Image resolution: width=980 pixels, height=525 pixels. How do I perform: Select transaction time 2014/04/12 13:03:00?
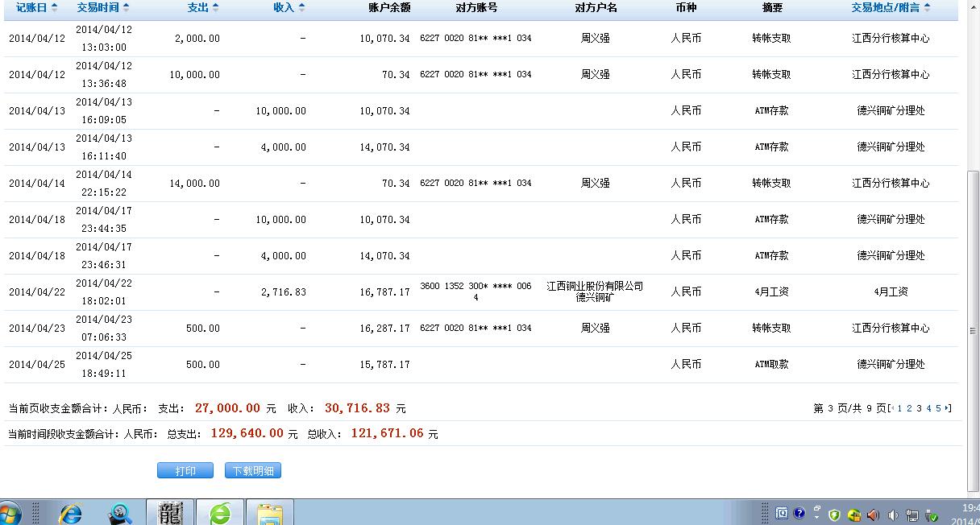103,39
